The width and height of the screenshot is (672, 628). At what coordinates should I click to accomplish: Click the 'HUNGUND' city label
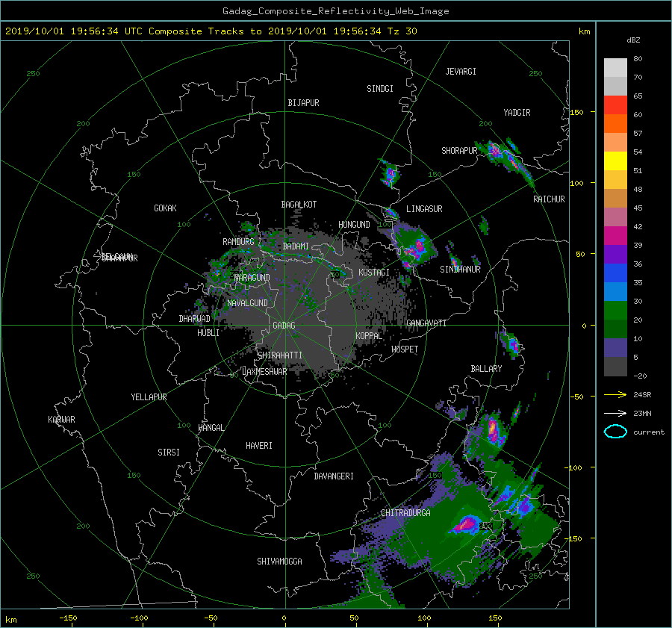pyautogui.click(x=354, y=225)
